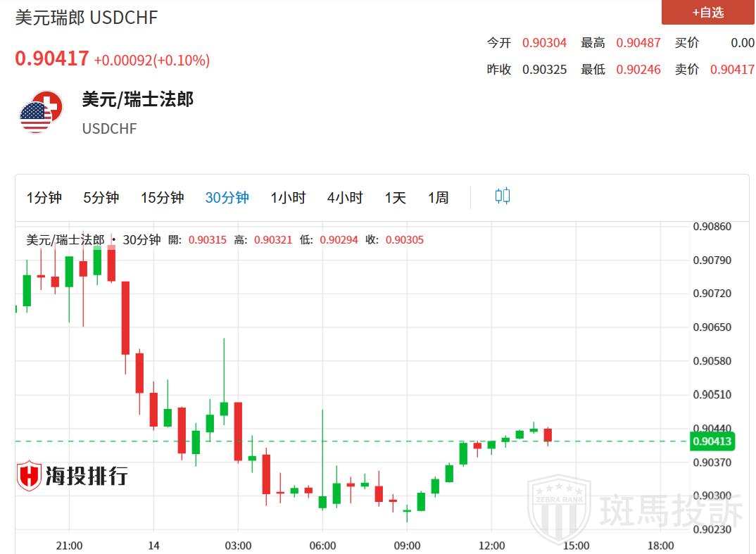Switch chart to 1小时 interval

coord(288,198)
